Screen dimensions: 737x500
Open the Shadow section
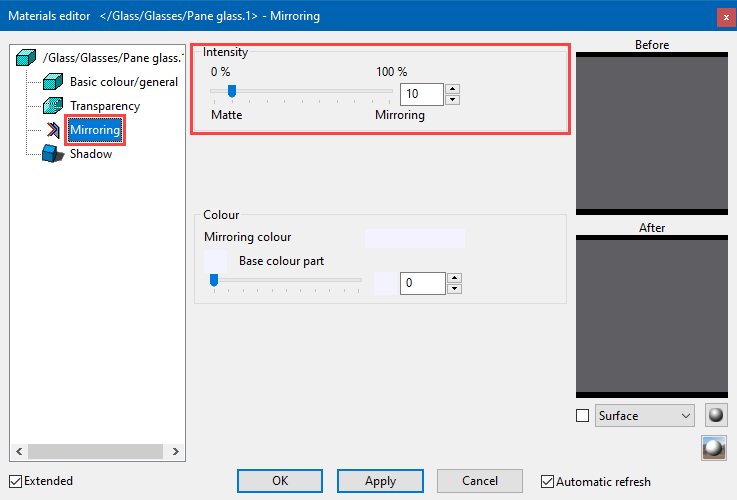pos(91,154)
